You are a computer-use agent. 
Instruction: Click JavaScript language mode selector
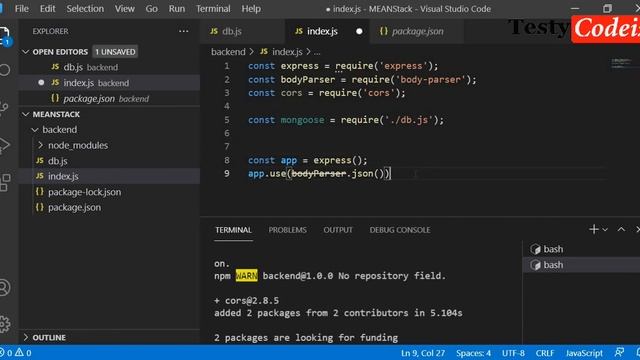tap(584, 353)
